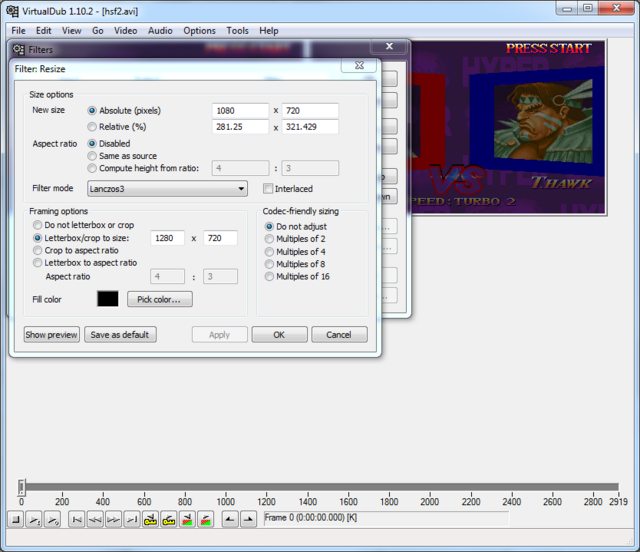Go to next scene change
The image size is (640, 552).
point(206,519)
